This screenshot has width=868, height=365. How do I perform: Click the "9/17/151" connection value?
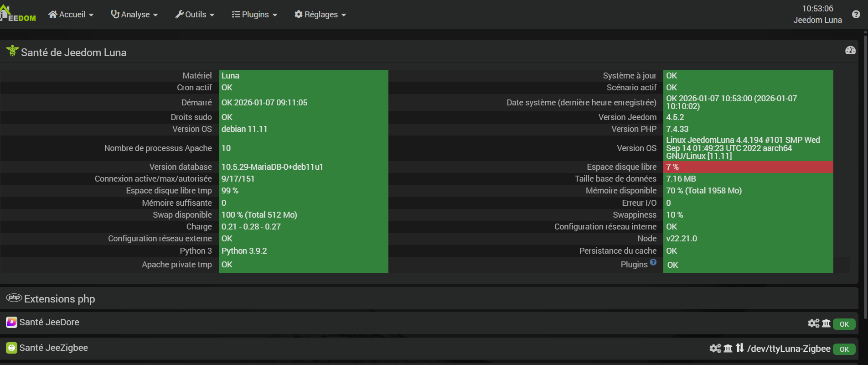pyautogui.click(x=238, y=179)
